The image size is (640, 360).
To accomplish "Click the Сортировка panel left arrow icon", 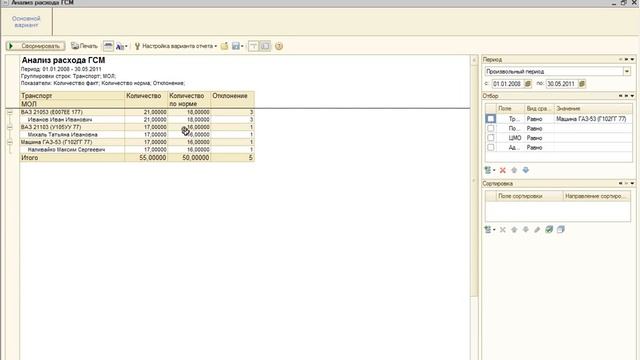I will (x=620, y=184).
